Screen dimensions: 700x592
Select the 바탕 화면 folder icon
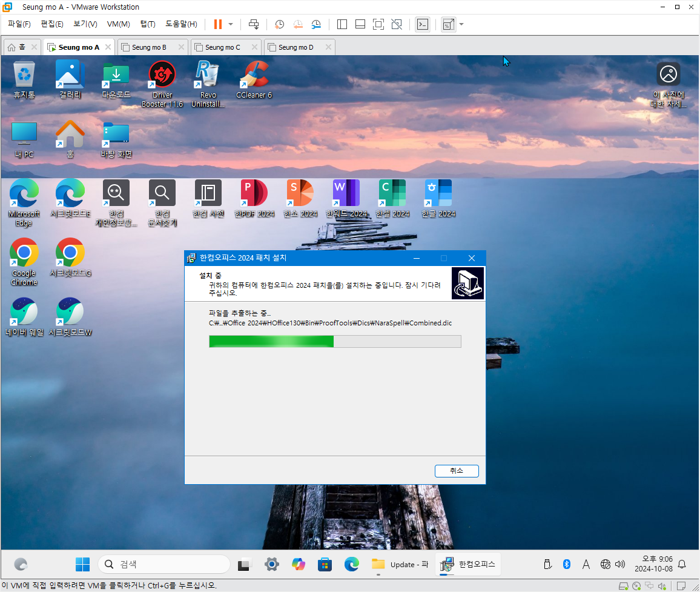pos(116,139)
